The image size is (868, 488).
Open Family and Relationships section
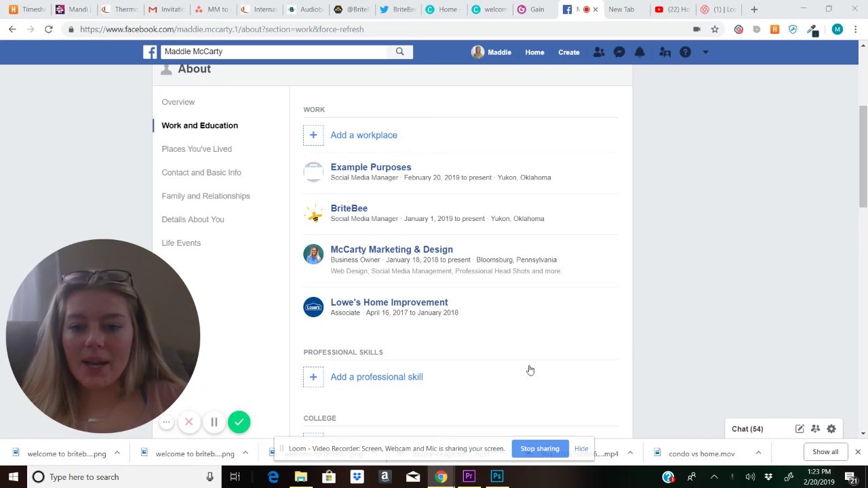[x=206, y=196]
